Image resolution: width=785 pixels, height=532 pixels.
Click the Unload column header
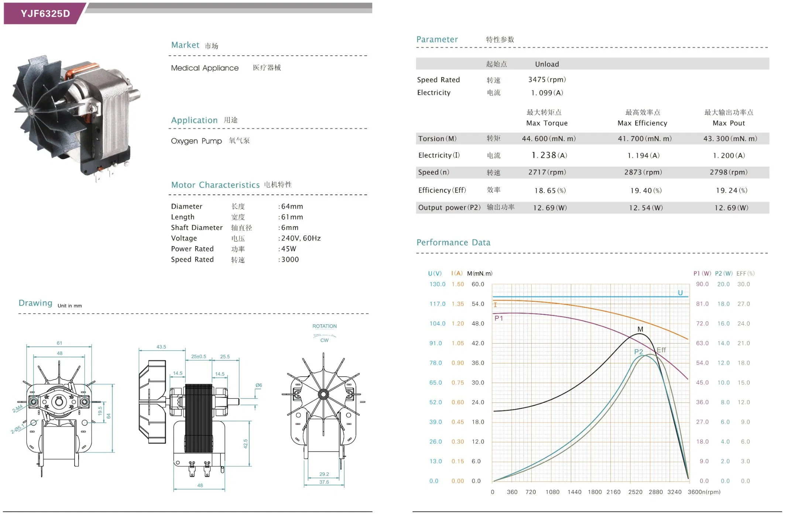[x=547, y=64]
